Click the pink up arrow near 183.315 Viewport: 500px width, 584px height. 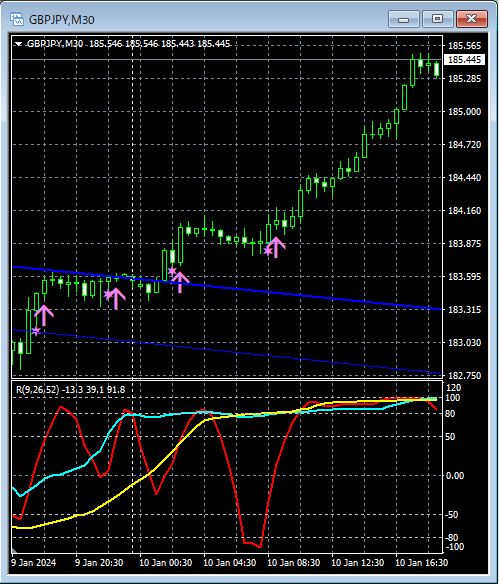pyautogui.click(x=44, y=315)
